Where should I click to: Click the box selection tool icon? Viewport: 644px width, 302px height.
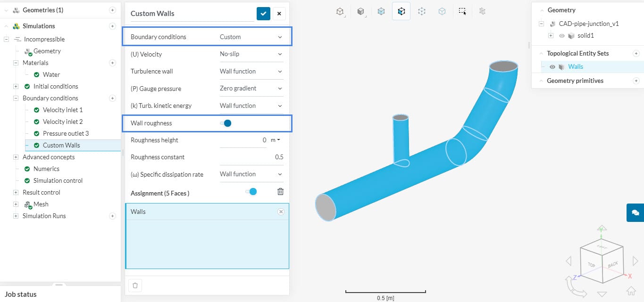click(462, 11)
